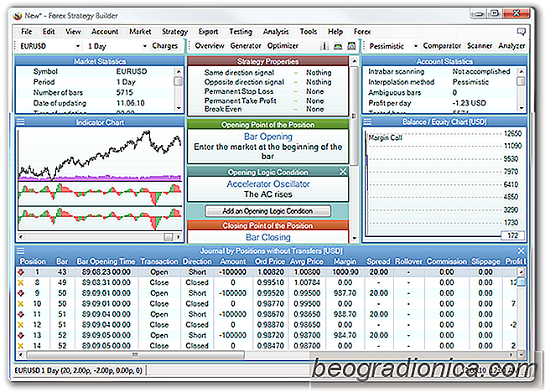545x392 pixels.
Task: Expand the Pessimistic interpolation dropdown
Action: click(415, 46)
